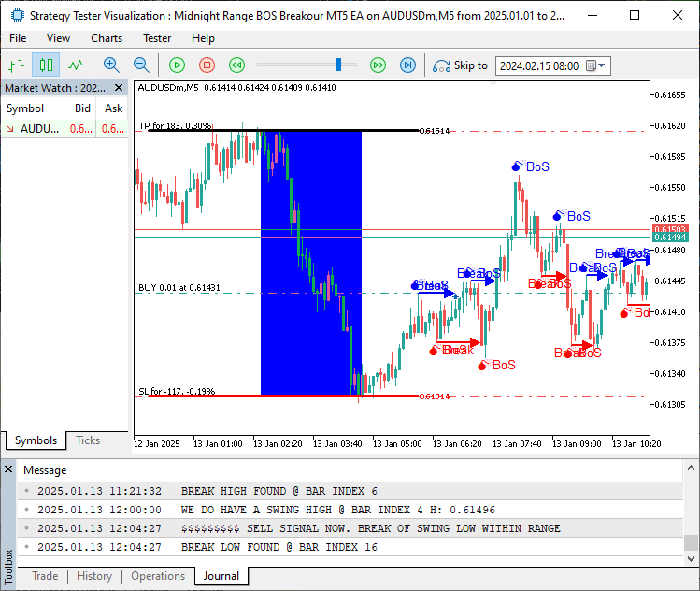Select candlestick chart display mode
700x591 pixels.
(46, 65)
